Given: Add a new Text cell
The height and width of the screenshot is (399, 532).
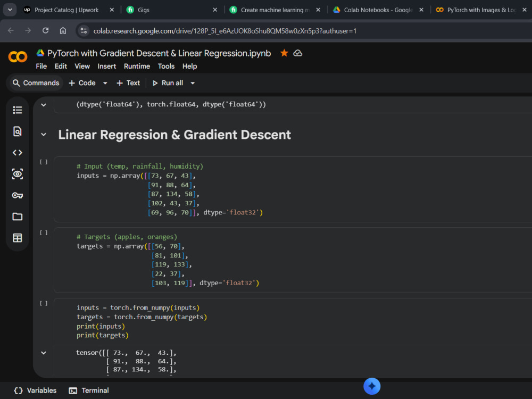Looking at the screenshot, I should click(128, 83).
